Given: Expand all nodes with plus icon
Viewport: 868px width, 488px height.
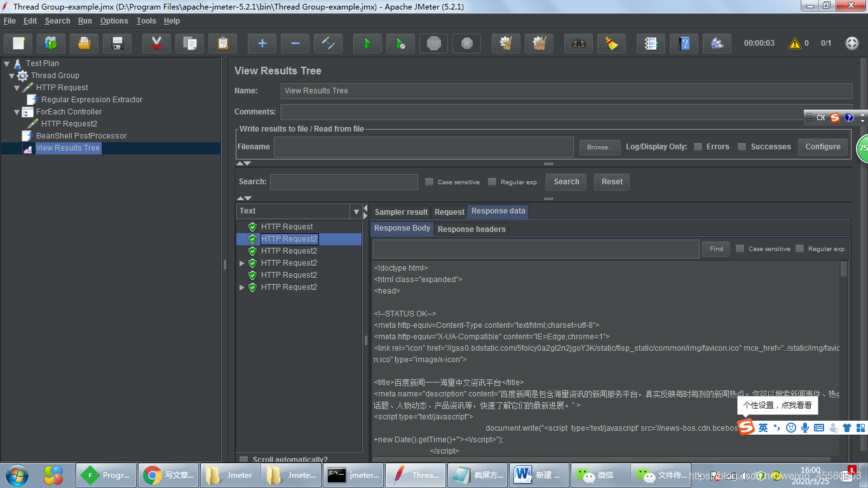Looking at the screenshot, I should pyautogui.click(x=262, y=43).
